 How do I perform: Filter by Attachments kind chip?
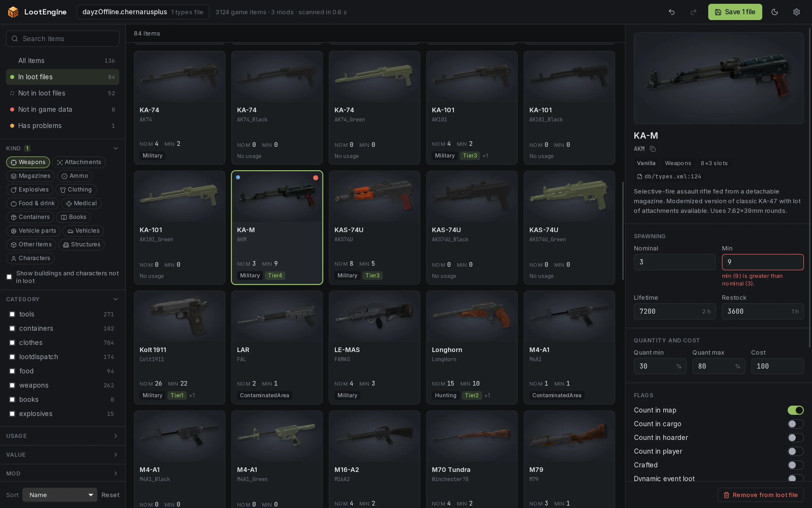click(x=79, y=162)
